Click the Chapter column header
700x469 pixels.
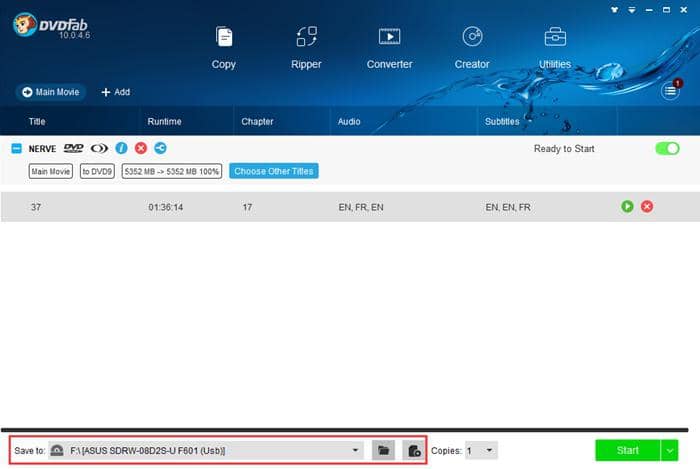tap(257, 121)
